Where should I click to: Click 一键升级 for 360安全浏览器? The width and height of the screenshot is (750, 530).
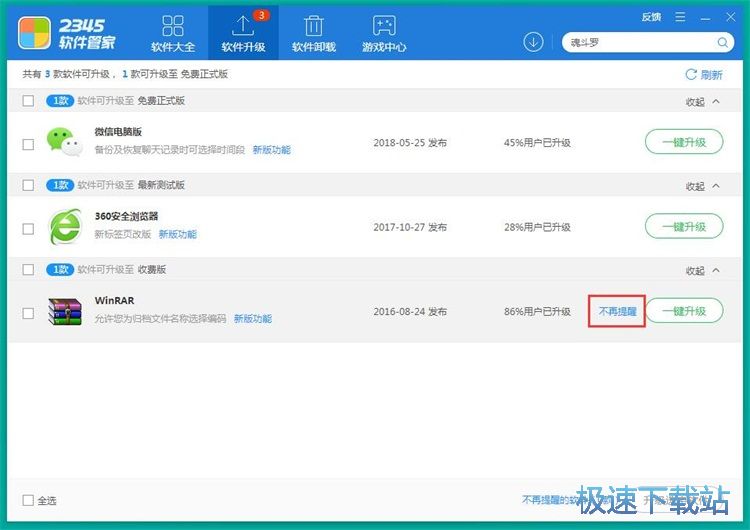684,227
